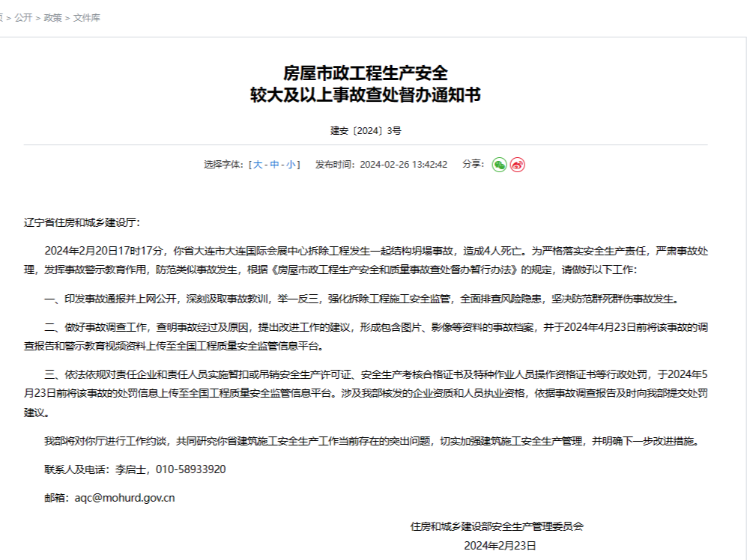Click the contact phone 010-58933920
Viewport: 747px width, 560px height.
[190, 469]
